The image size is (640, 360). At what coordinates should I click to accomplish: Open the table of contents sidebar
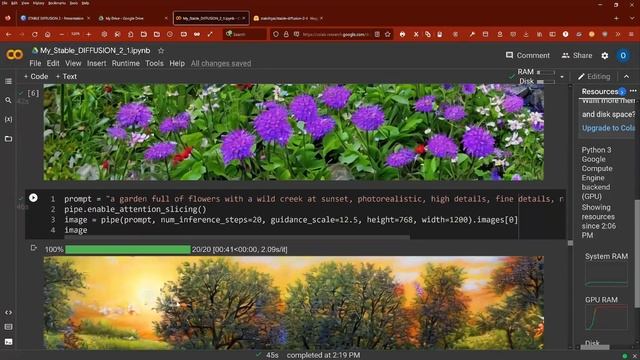pyautogui.click(x=8, y=81)
